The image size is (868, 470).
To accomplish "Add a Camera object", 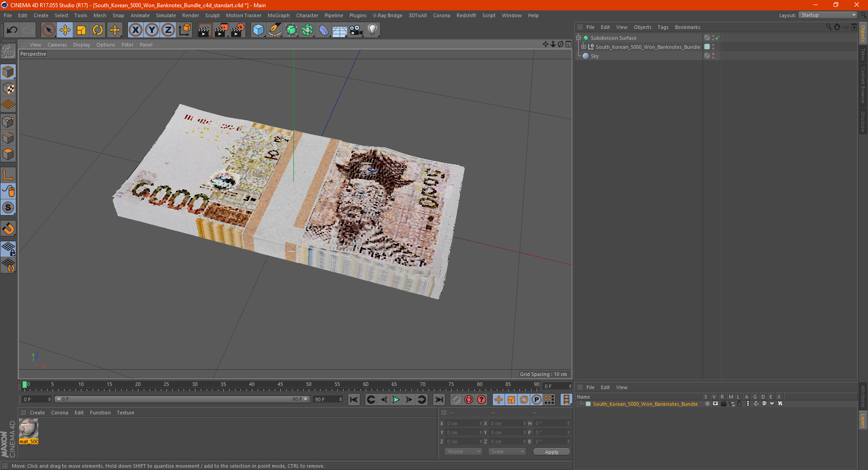I will pos(356,30).
